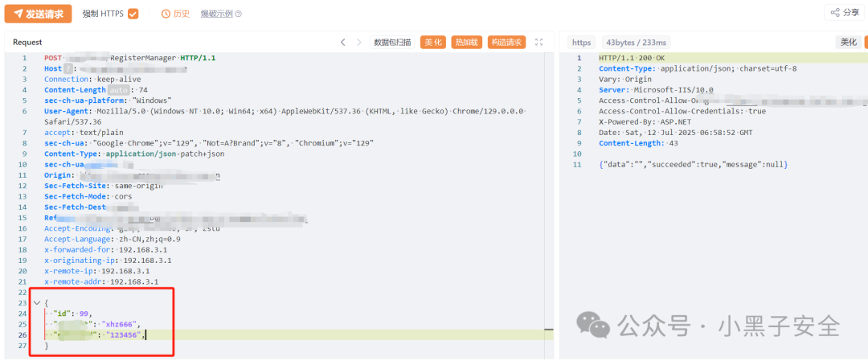
Task: Click the sec-ch-ua-platform "Windows" line
Action: 108,101
